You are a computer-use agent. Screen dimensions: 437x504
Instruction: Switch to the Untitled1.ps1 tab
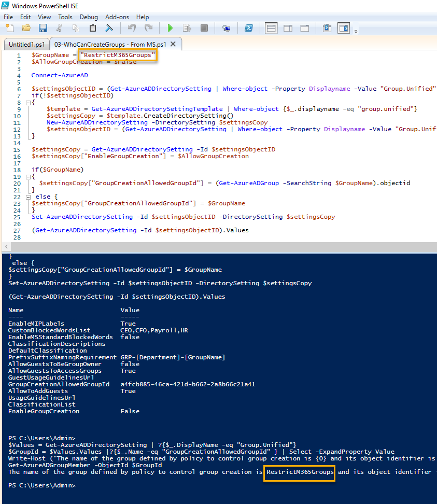coord(26,45)
